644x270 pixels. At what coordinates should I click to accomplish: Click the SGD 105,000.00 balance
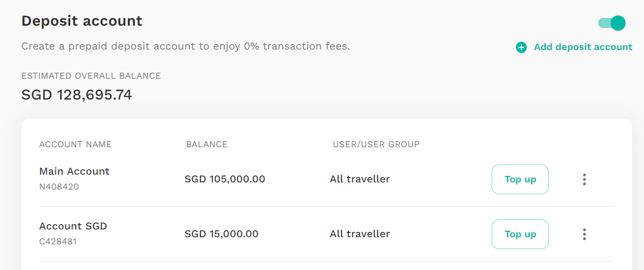tap(224, 179)
